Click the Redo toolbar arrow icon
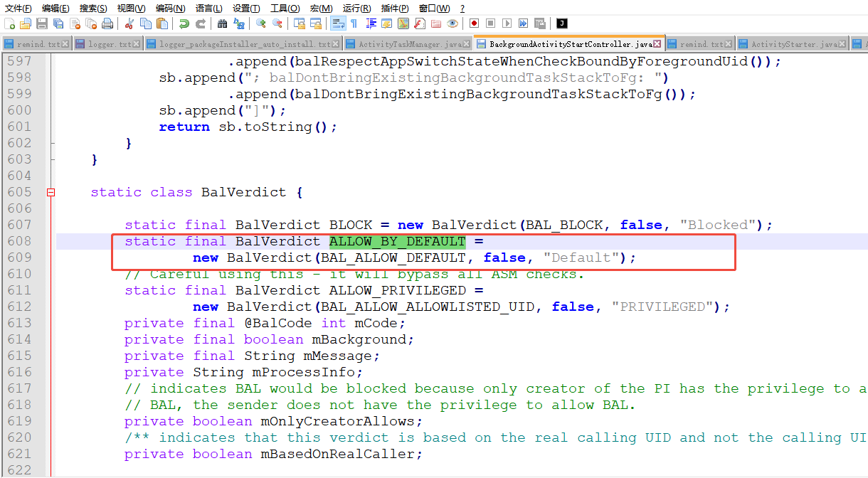Viewport: 868px width, 478px height. point(201,23)
